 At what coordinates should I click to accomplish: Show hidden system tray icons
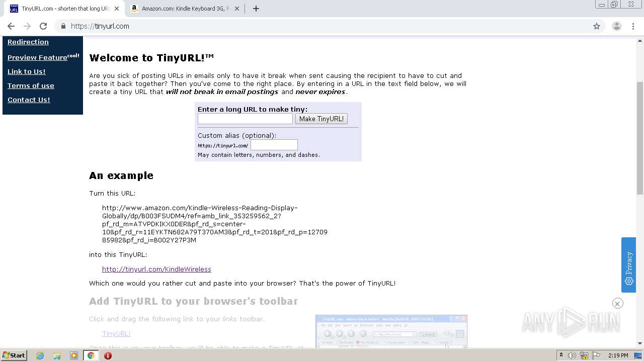(x=561, y=355)
